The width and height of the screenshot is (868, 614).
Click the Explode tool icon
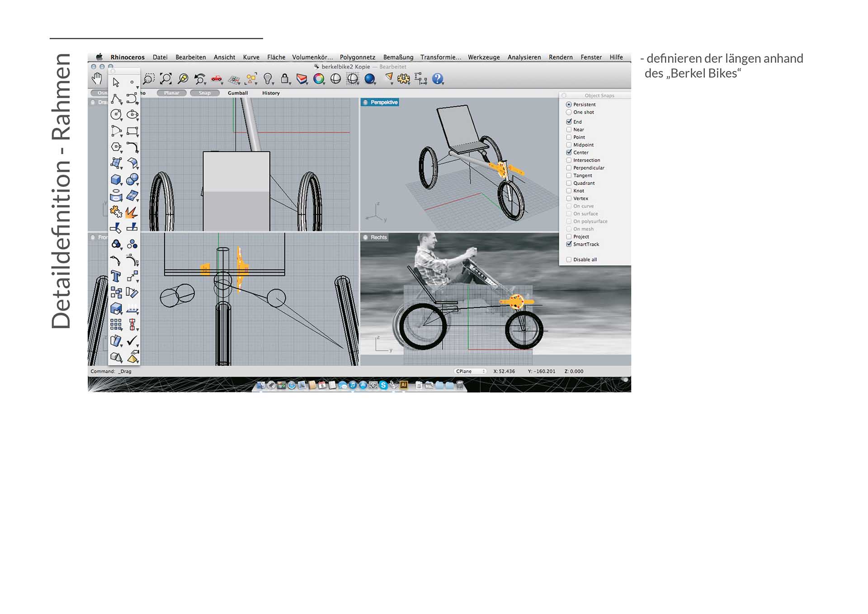pos(132,212)
